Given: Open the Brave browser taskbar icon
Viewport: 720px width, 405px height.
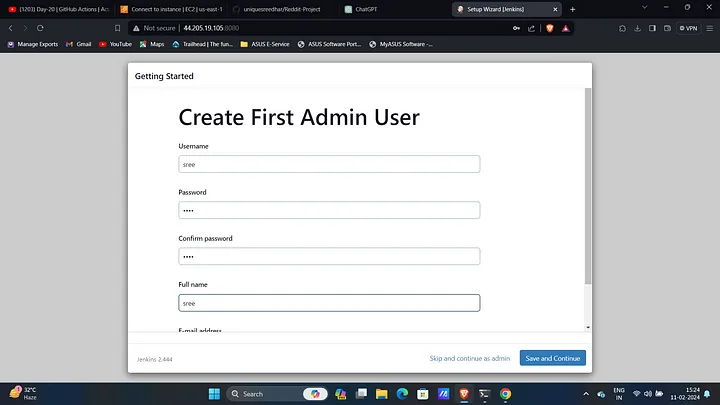Looking at the screenshot, I should (x=464, y=394).
